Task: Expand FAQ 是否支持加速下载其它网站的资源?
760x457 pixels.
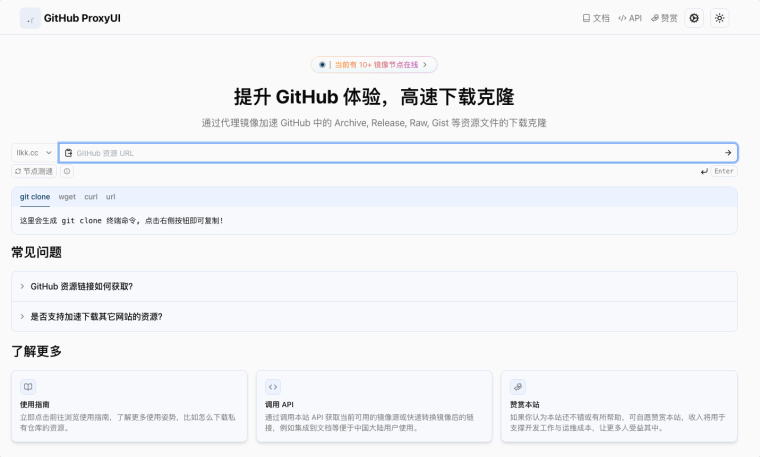Action: point(374,316)
